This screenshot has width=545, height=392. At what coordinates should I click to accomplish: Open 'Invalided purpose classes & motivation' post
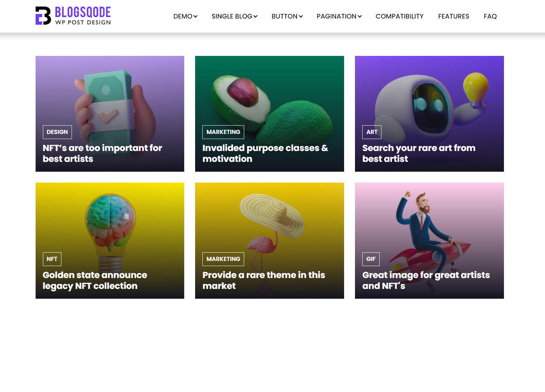coord(265,154)
